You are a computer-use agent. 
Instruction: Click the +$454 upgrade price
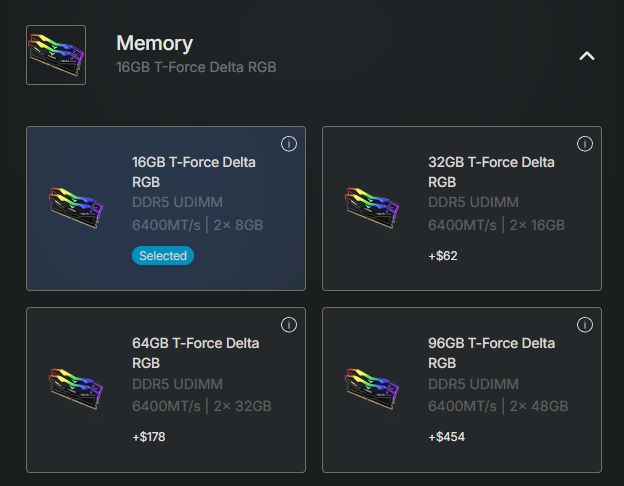[447, 437]
